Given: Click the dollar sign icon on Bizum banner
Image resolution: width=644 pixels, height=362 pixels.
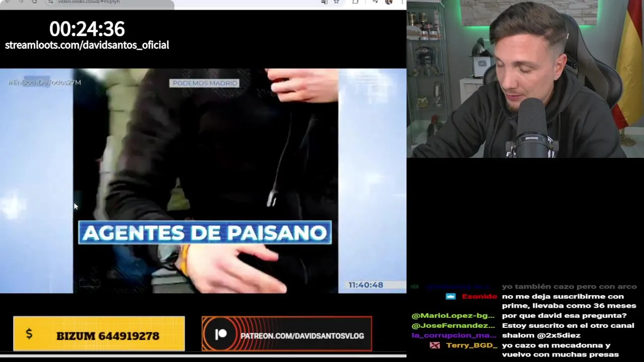Looking at the screenshot, I should coord(29,334).
